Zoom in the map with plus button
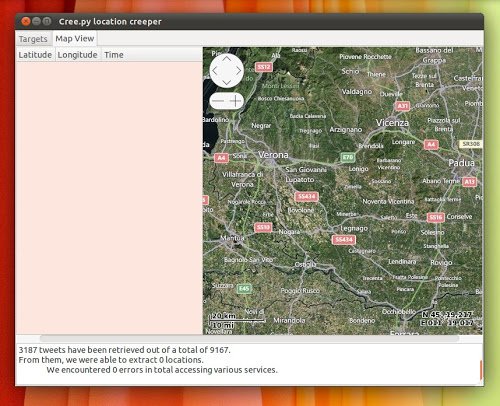This screenshot has height=406, width=500. [236, 101]
